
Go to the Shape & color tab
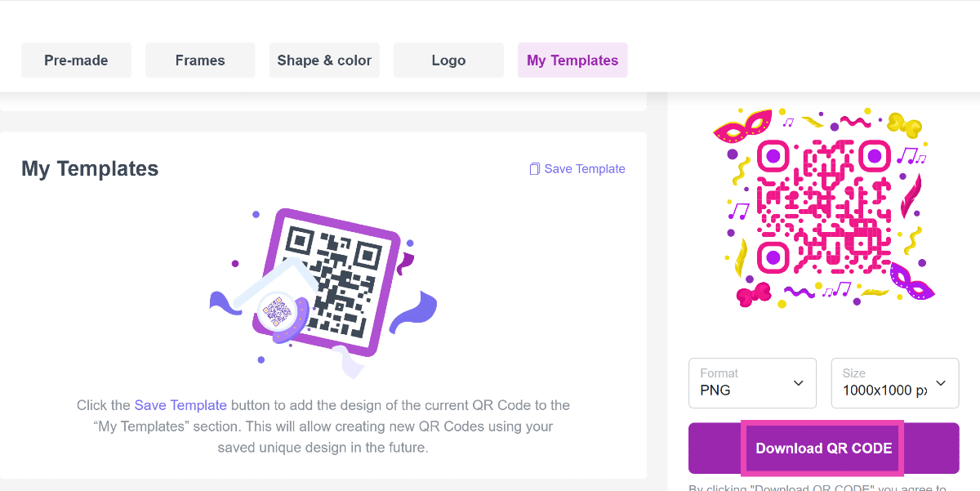(x=324, y=60)
